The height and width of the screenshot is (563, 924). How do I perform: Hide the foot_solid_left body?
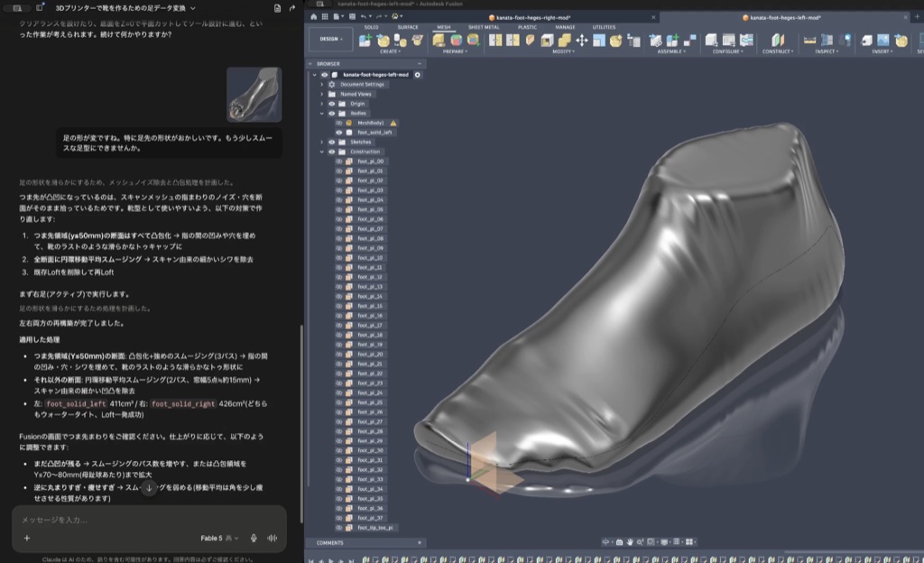coord(339,133)
